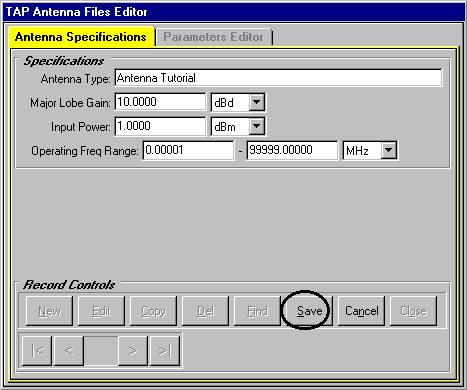Cancel the record changes
This screenshot has width=467, height=390.
pyautogui.click(x=361, y=311)
